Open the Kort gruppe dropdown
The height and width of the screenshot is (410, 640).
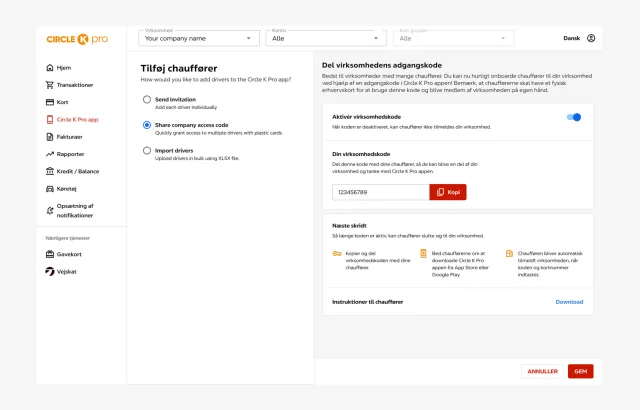click(x=453, y=38)
